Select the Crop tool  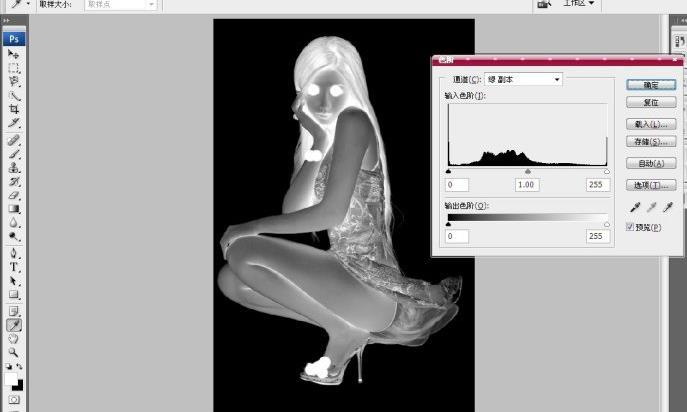click(x=13, y=109)
